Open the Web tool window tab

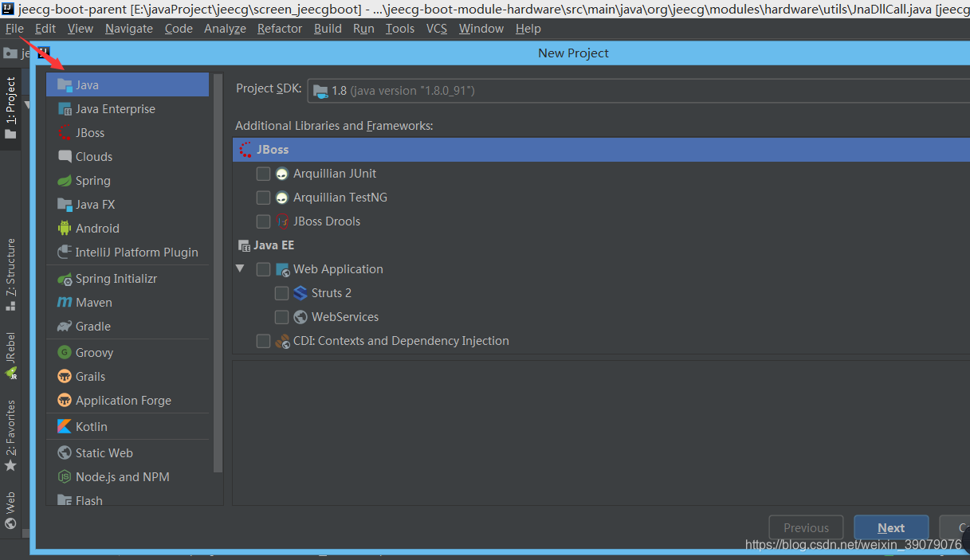click(x=11, y=510)
